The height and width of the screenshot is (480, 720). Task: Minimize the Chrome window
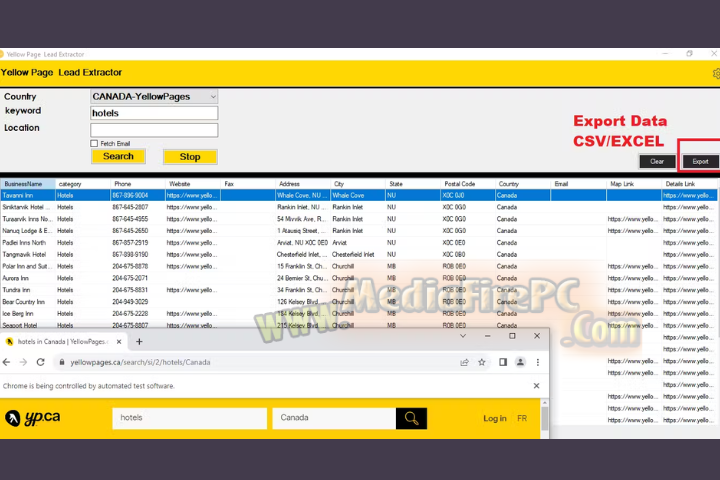pos(488,336)
